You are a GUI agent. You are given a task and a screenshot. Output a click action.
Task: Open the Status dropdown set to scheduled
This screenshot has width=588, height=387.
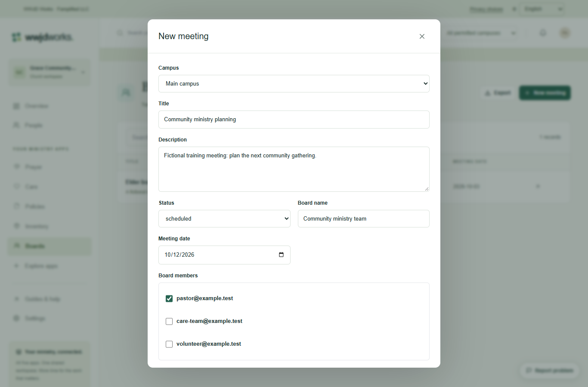[224, 219]
